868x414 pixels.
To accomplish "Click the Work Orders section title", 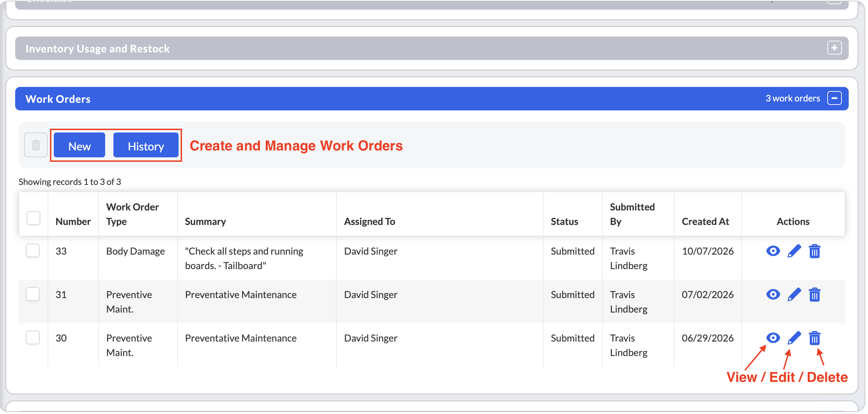I will [58, 99].
